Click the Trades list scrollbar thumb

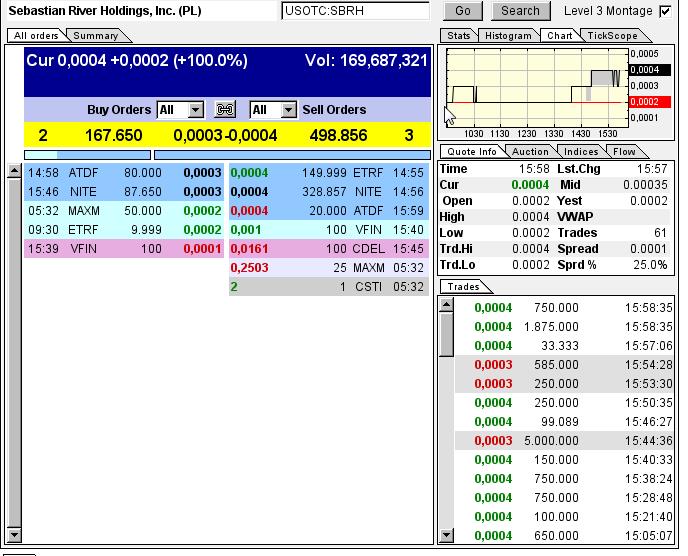point(447,334)
